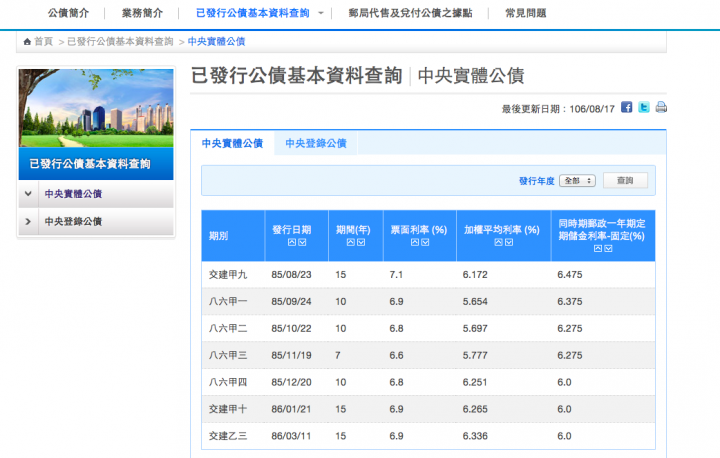This screenshot has height=458, width=720.
Task: Sort 票面利率 column descending
Action: (425, 243)
